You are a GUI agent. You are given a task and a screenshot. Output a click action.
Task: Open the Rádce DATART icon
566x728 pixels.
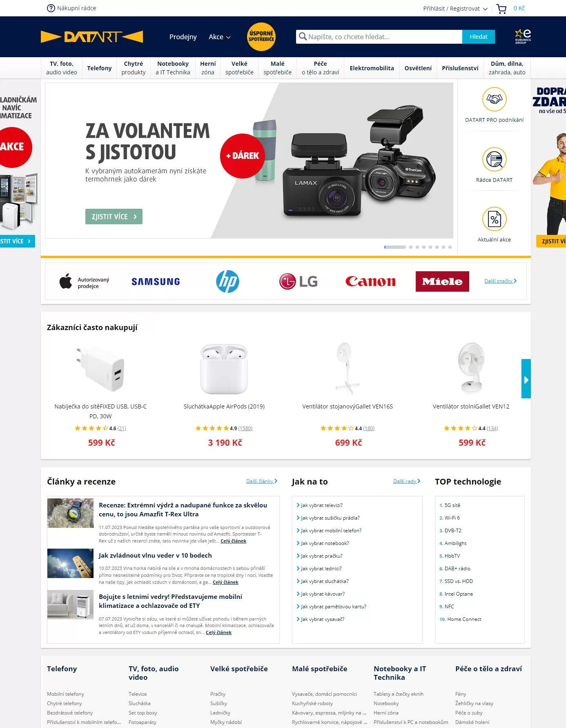pos(494,159)
